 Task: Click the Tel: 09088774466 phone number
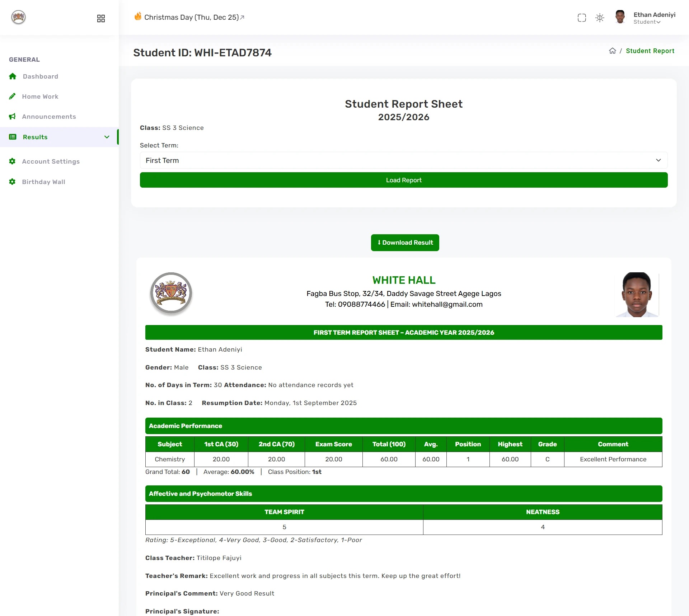click(x=355, y=304)
